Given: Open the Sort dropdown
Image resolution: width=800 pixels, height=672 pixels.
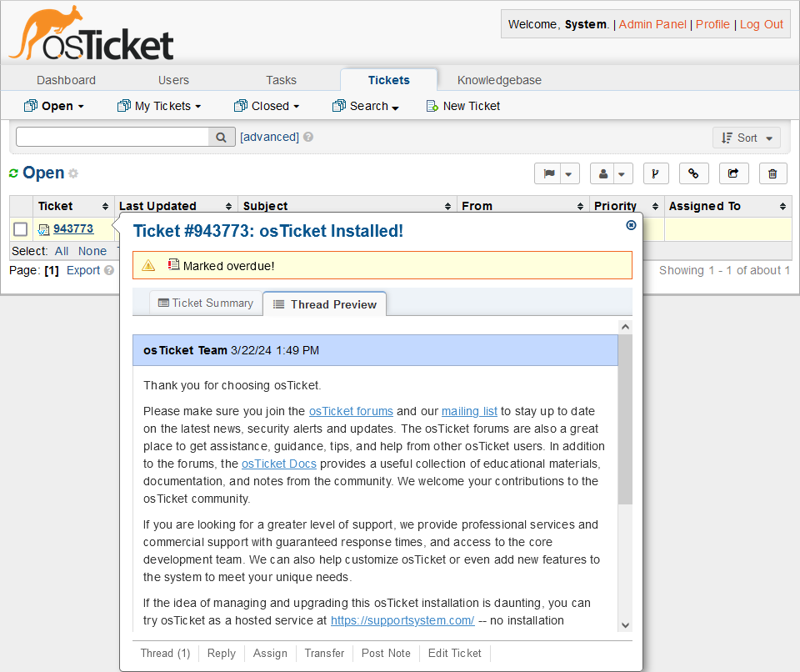Looking at the screenshot, I should pyautogui.click(x=747, y=138).
